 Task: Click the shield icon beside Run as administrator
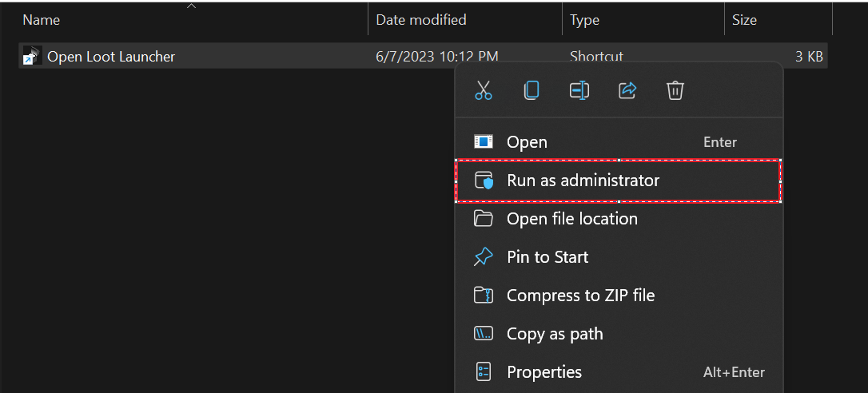pyautogui.click(x=484, y=181)
